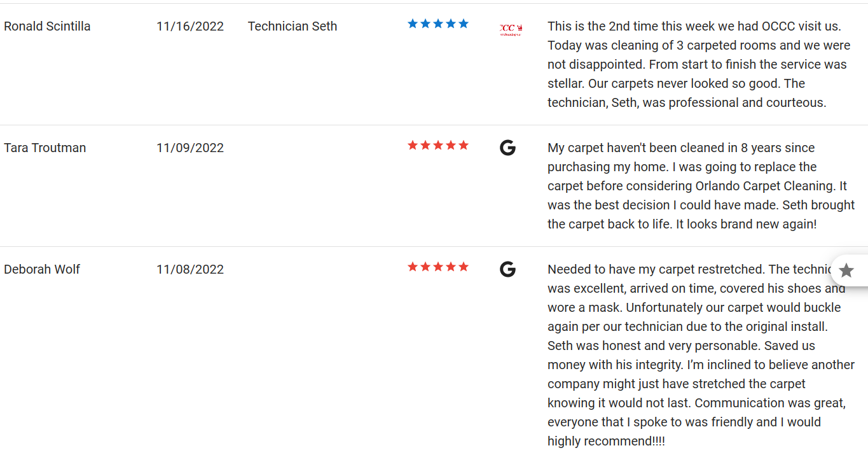This screenshot has height=462, width=868.
Task: Select reviewer name Ronald Scintilla
Action: (x=47, y=26)
